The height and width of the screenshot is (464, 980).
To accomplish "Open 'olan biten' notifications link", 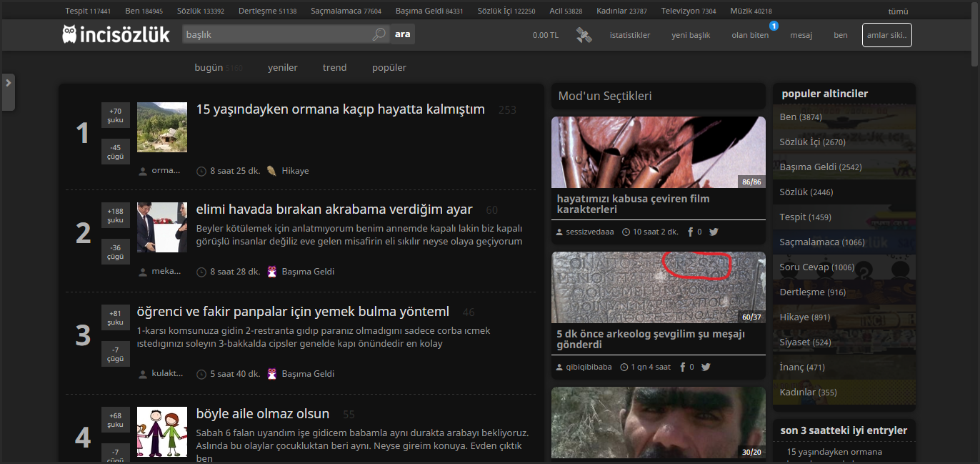I will 750,35.
